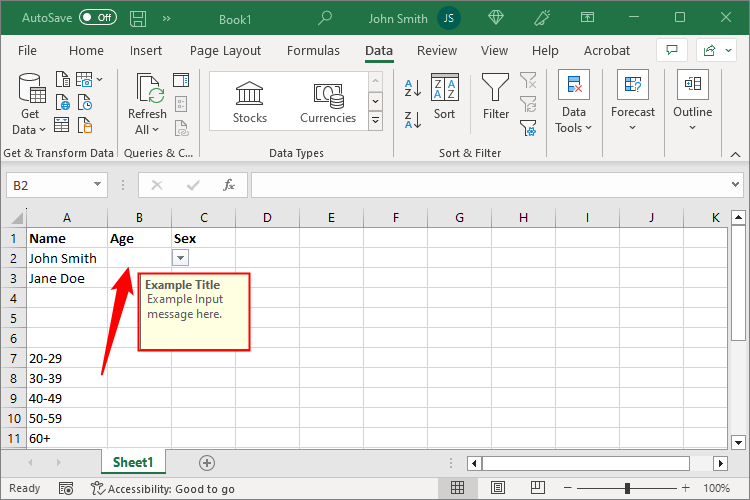Toggle the AutoSave switch

97,18
